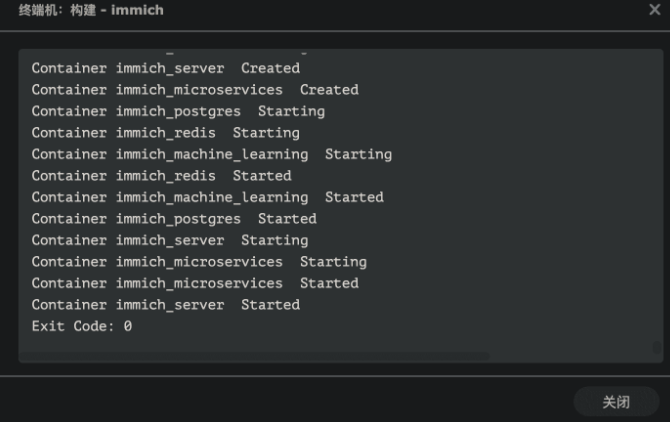Viewport: 670px width, 422px height.
Task: Click the dialog title 终端机: 构建 - immich
Action: point(91,10)
